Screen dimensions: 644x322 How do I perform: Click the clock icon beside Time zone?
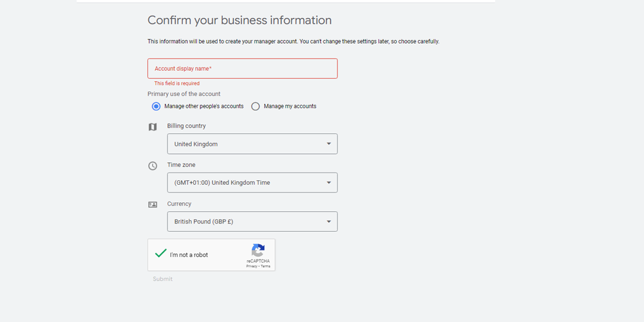(x=153, y=166)
